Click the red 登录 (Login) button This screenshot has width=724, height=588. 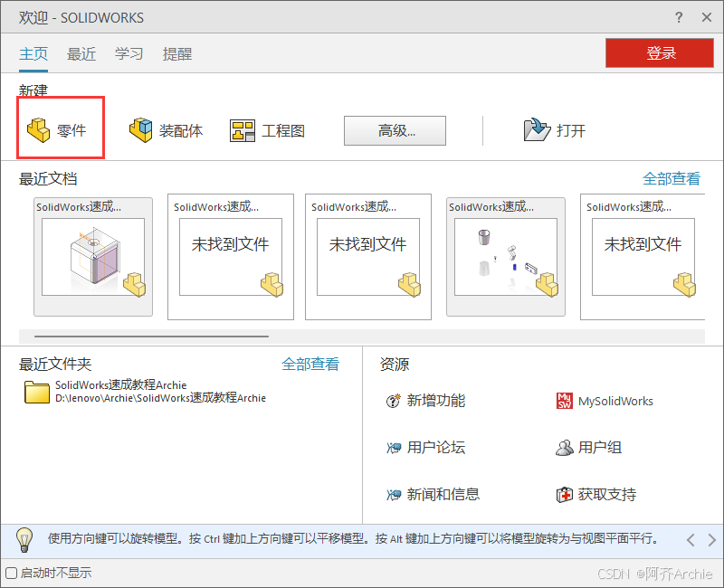pos(660,53)
